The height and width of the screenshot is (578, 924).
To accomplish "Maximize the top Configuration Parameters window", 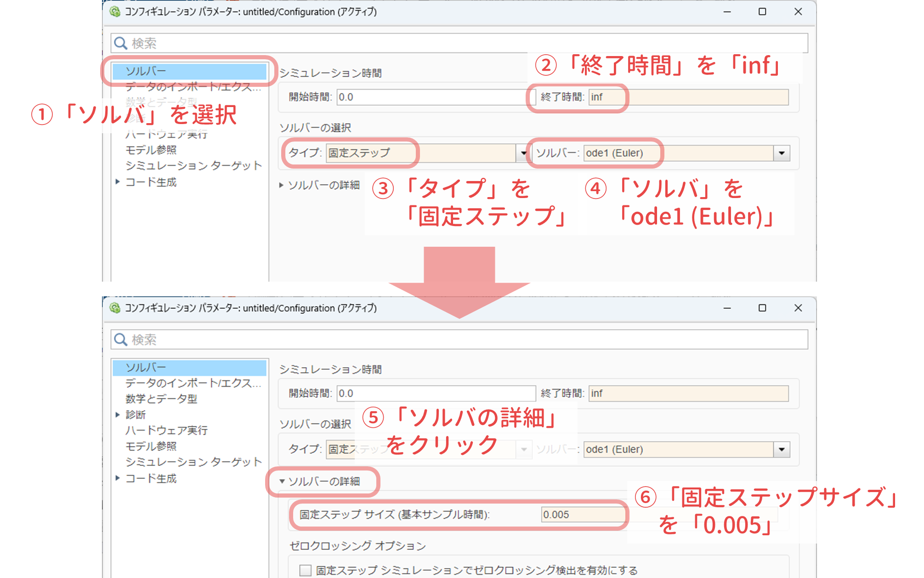I will 762,11.
